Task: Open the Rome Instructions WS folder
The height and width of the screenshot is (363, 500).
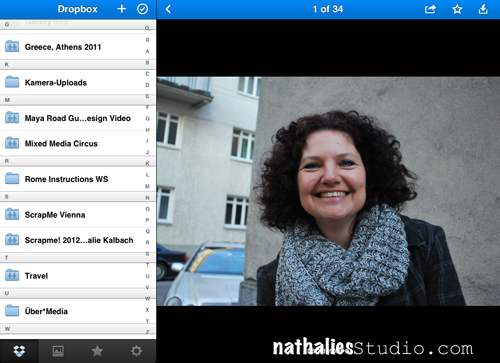Action: (72, 179)
